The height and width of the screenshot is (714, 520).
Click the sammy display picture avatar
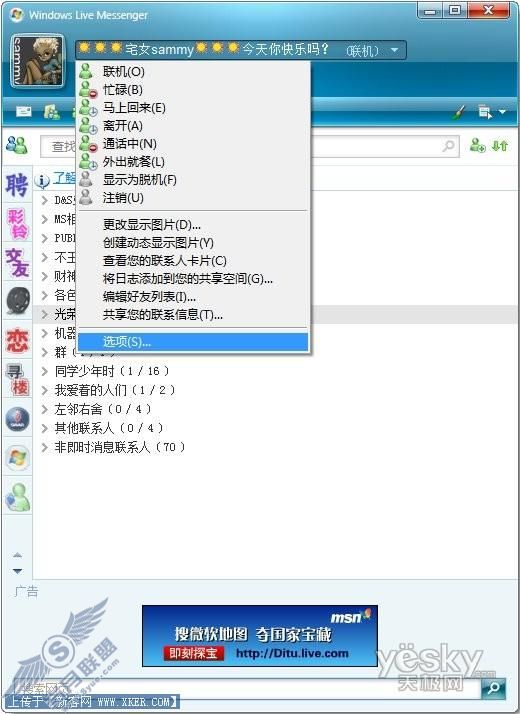point(37,61)
